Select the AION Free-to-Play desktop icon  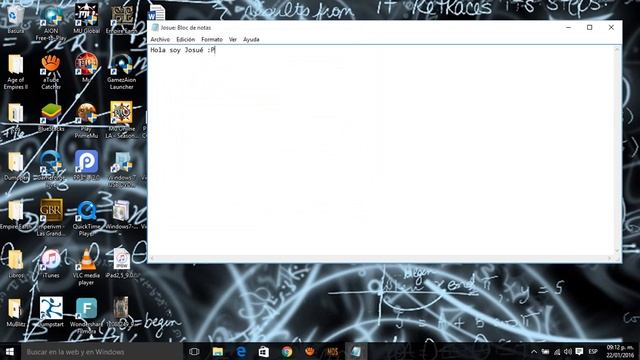tap(51, 23)
